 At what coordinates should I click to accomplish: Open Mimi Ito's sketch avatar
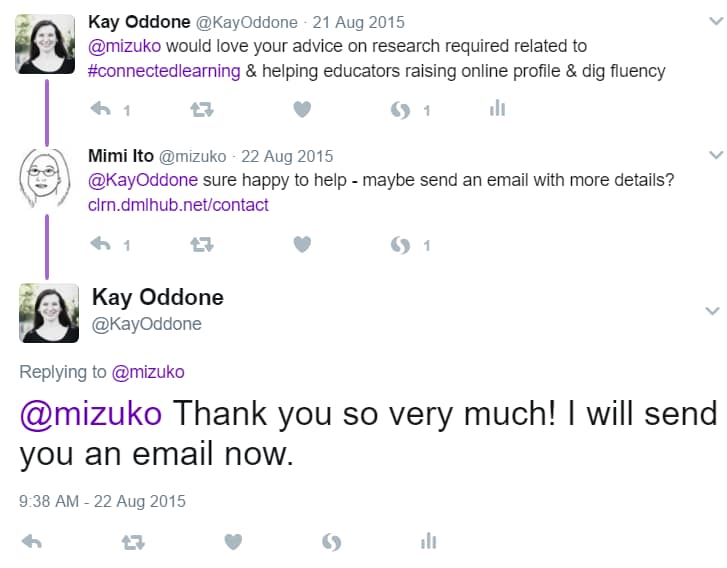click(45, 178)
